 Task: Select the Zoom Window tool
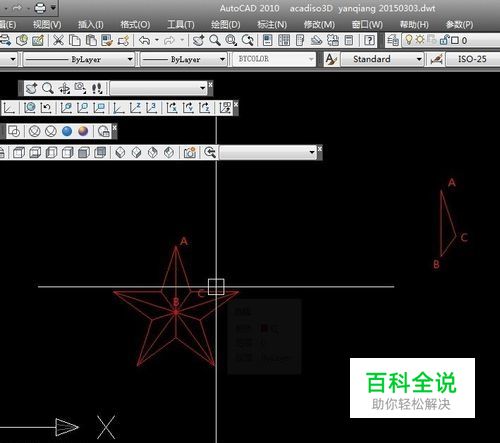pyautogui.click(x=231, y=41)
